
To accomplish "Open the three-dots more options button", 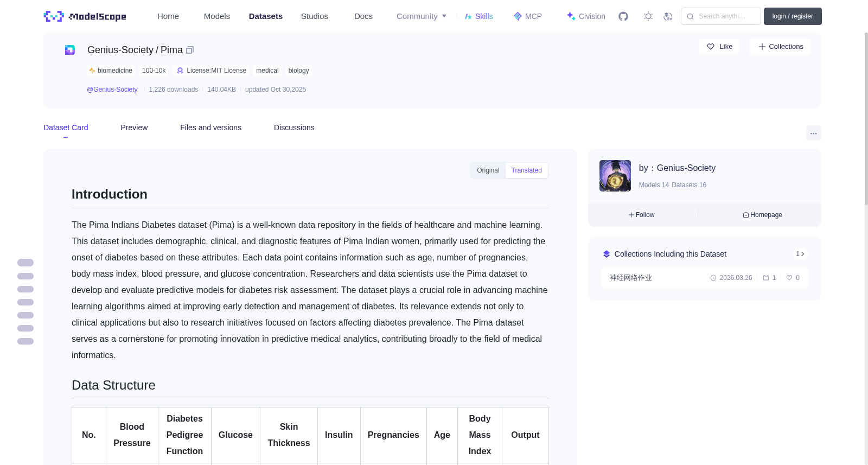I will click(813, 133).
